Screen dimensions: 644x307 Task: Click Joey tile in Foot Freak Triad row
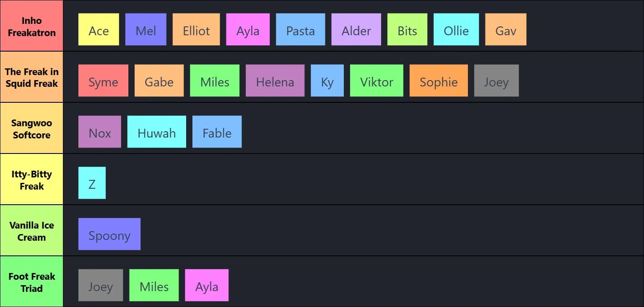click(x=101, y=285)
